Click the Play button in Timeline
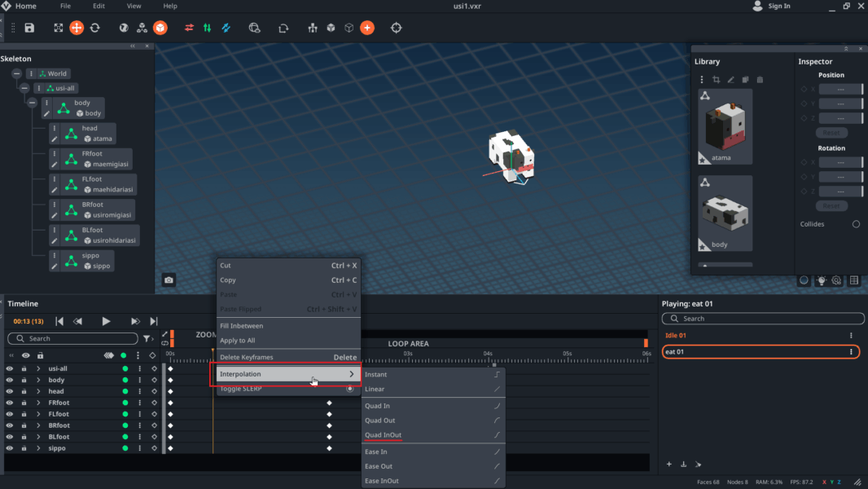This screenshot has width=868, height=489. coord(106,321)
